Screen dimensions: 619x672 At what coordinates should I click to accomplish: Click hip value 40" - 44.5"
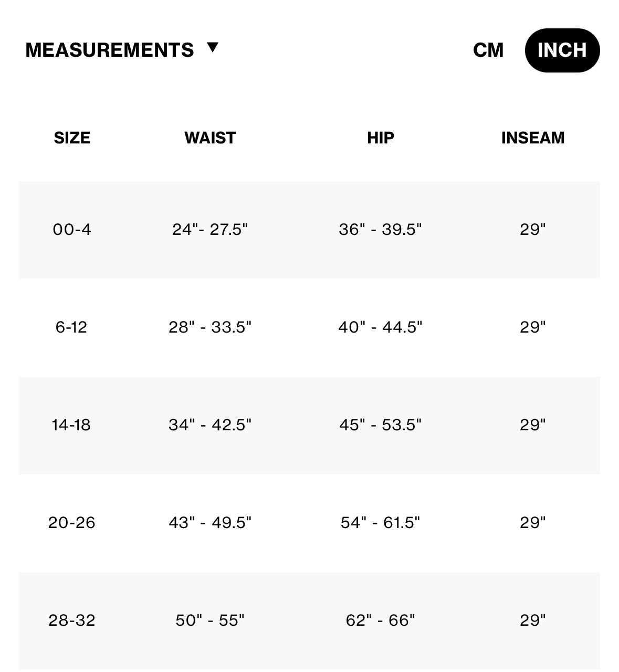380,327
